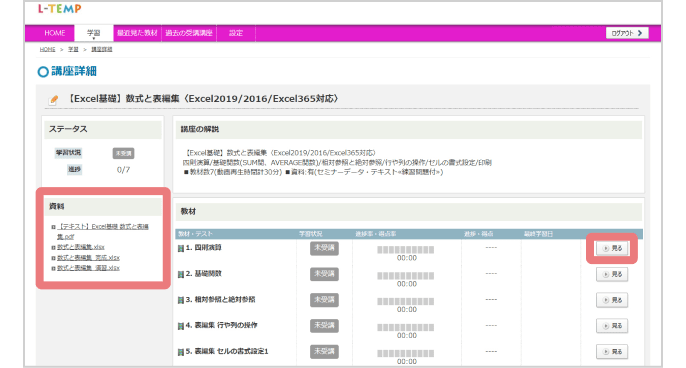Click the video icon for 4. 表編集 行や列の操作

coord(180,326)
